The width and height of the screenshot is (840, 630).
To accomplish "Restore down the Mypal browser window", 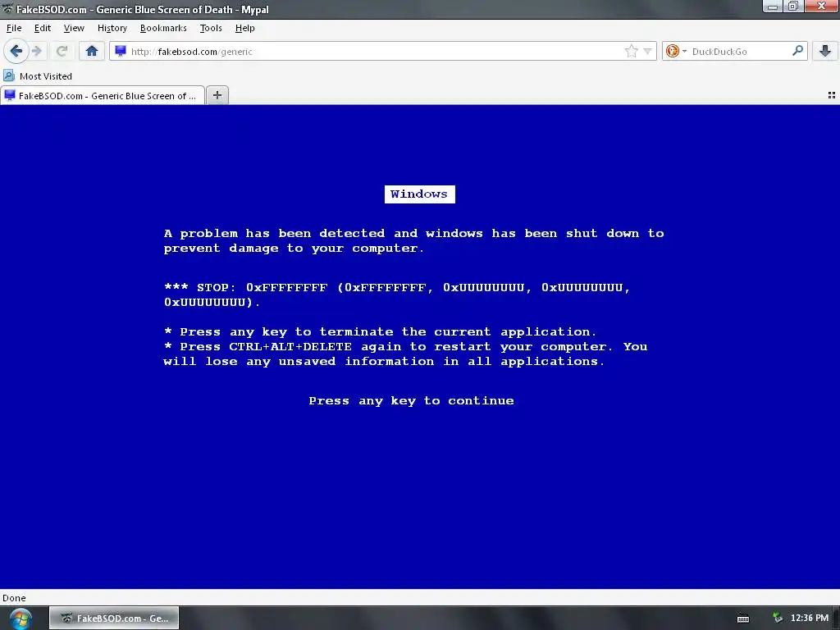I will (x=793, y=7).
